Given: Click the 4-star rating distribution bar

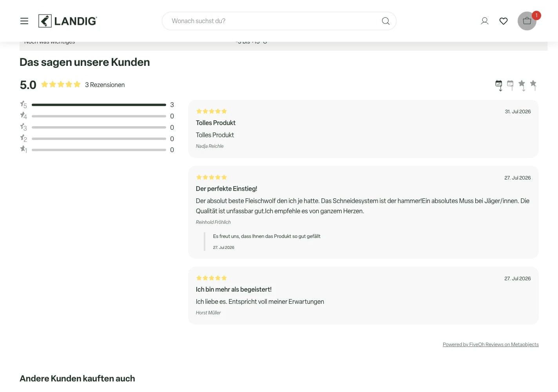Looking at the screenshot, I should point(99,116).
